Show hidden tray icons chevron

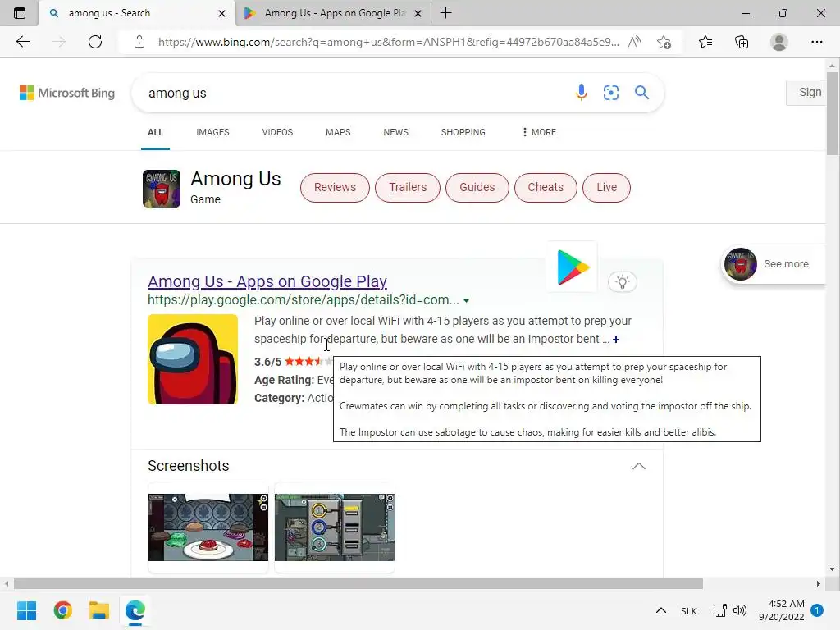[x=661, y=610]
